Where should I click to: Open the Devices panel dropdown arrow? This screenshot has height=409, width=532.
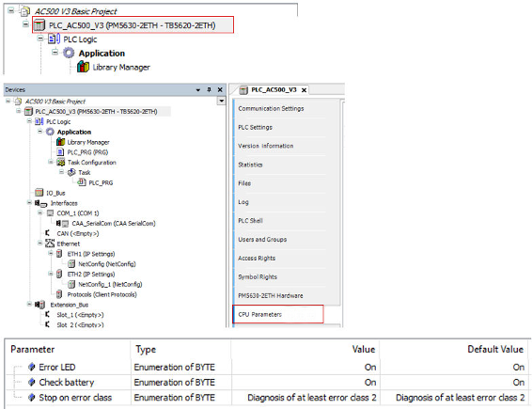(x=198, y=90)
